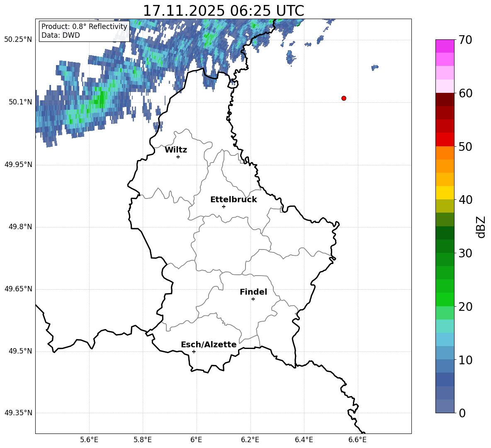The width and height of the screenshot is (491, 448).
Task: Click the 6.6°E longitude label
Action: tap(357, 440)
